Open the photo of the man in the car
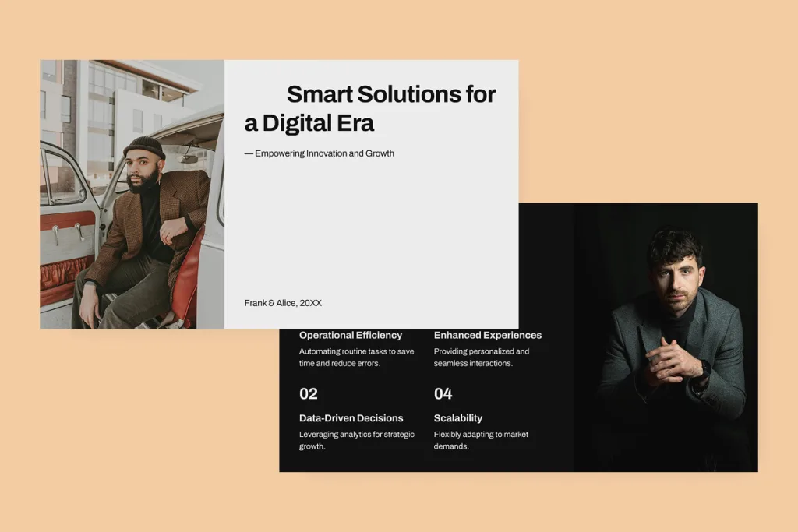This screenshot has width=798, height=532. 132,191
